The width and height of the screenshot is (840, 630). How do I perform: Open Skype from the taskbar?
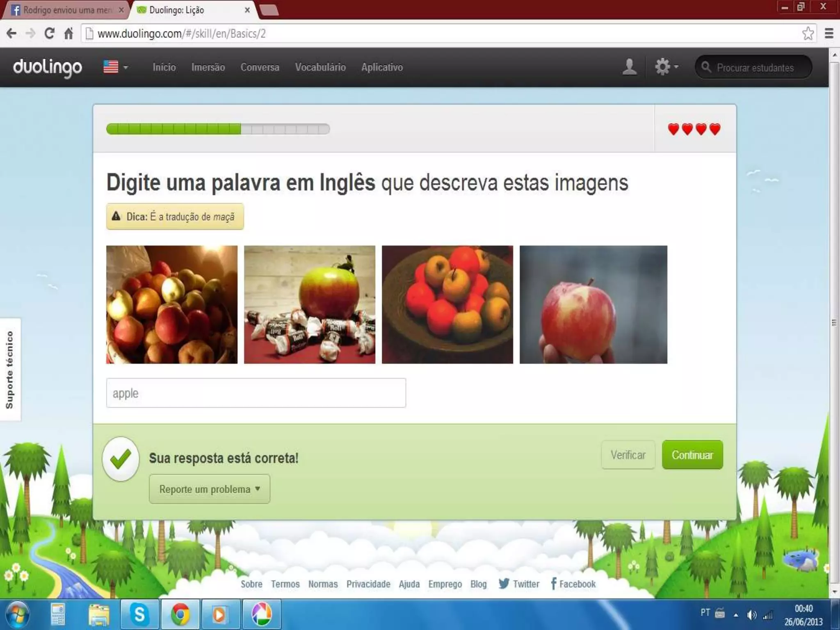139,614
